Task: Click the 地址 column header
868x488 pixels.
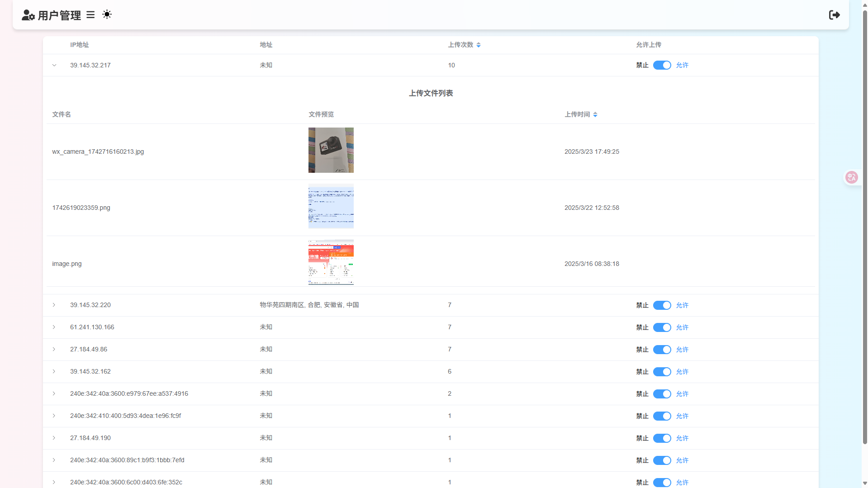Action: pyautogui.click(x=266, y=45)
